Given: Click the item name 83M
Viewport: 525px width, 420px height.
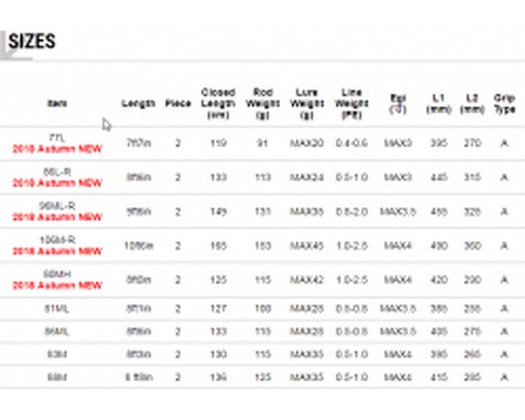Looking at the screenshot, I should point(57,354).
